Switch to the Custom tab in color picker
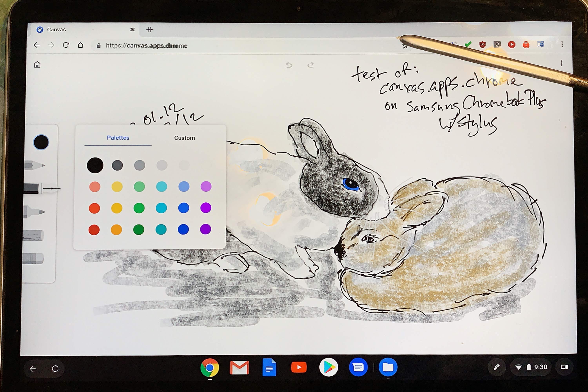 (185, 138)
